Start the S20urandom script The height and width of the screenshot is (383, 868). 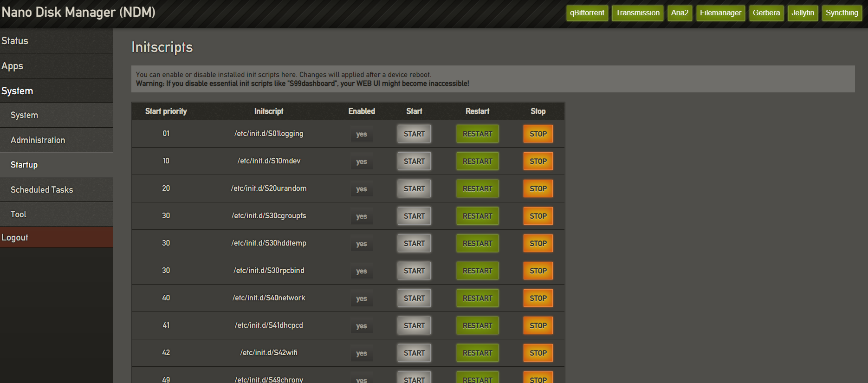click(414, 188)
